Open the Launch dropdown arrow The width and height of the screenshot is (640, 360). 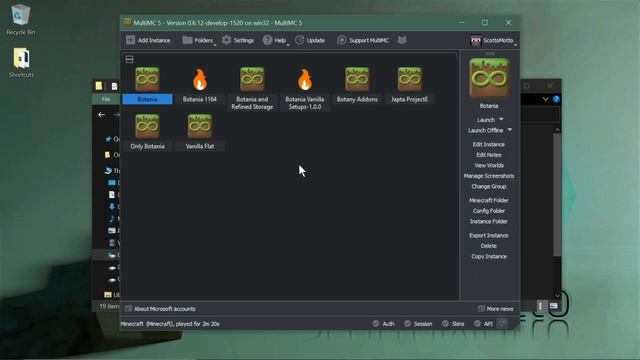pos(501,119)
